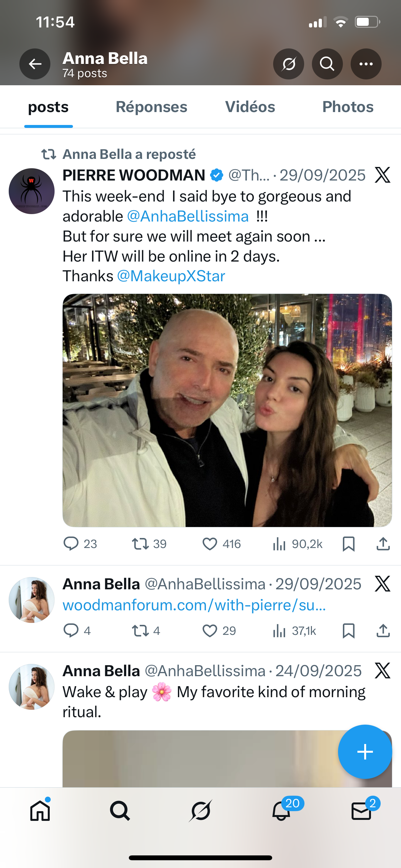This screenshot has width=401, height=868.
Task: Go to the Home feed
Action: 40,811
